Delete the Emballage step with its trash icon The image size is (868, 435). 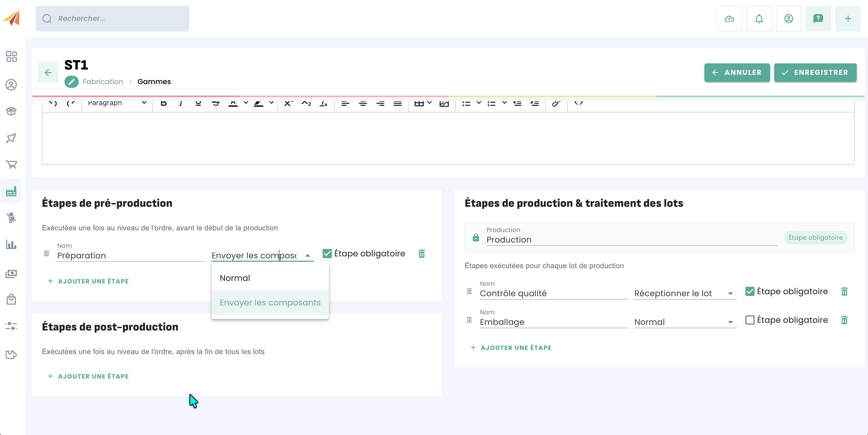844,320
